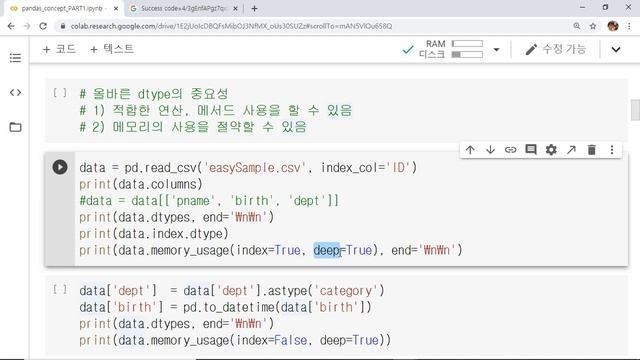The width and height of the screenshot is (640, 360).
Task: Click the vertical scrollbar thumb
Action: point(635,109)
